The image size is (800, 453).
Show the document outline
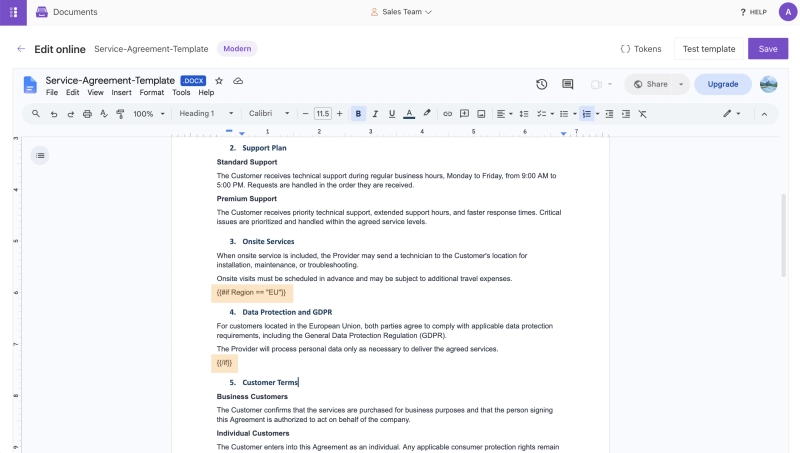pyautogui.click(x=40, y=156)
